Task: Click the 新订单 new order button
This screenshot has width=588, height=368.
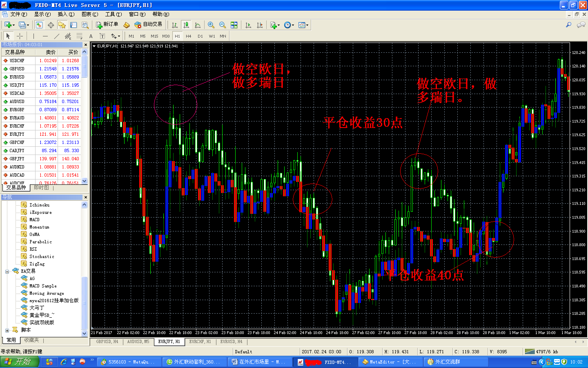Action: pyautogui.click(x=107, y=25)
